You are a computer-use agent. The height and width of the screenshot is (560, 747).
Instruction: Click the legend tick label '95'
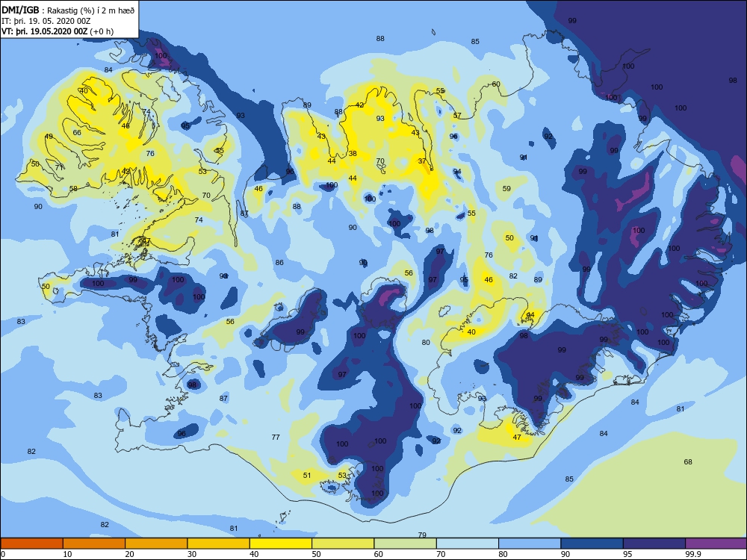point(627,554)
